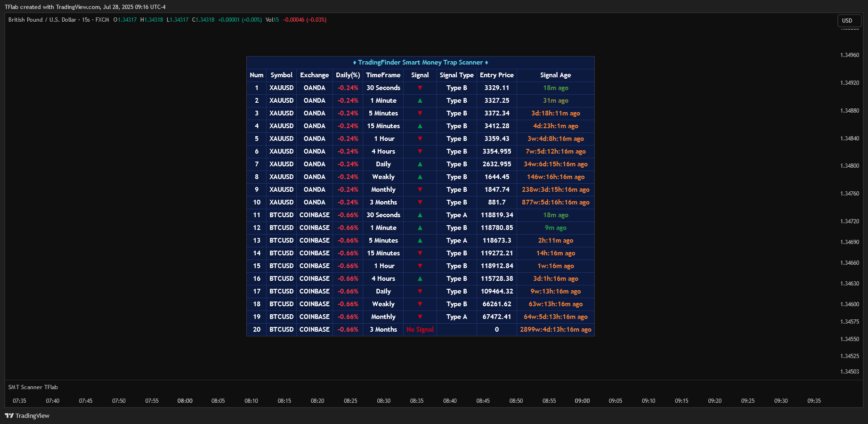868x424 pixels.
Task: Click the up signal arrow for BTCUSD 30 Seconds
Action: [x=420, y=215]
